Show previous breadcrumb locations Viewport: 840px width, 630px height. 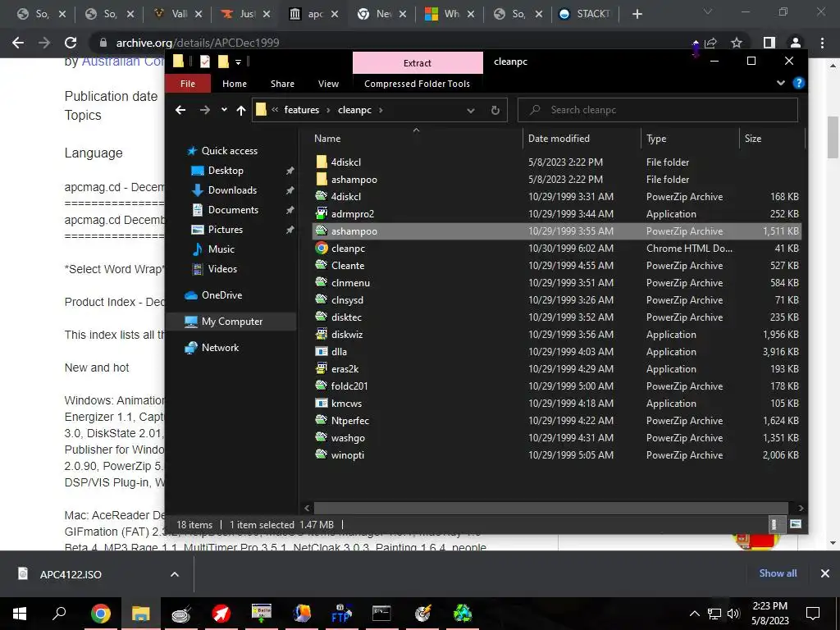point(275,110)
